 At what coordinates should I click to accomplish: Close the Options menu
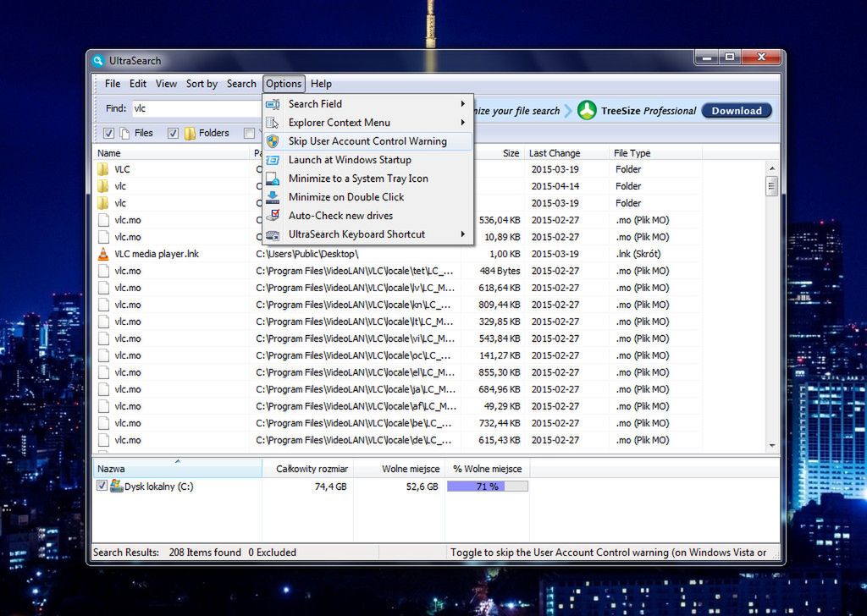[284, 84]
